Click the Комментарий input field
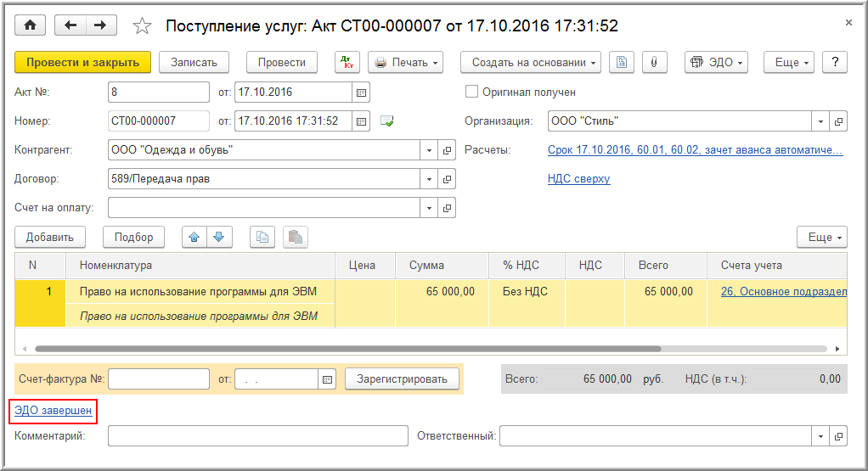 point(258,436)
